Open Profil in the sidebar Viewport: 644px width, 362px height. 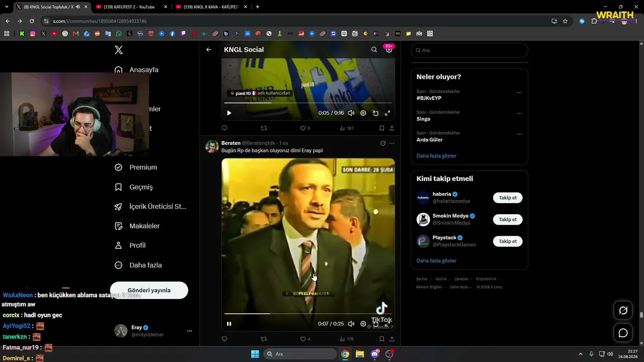(130, 245)
